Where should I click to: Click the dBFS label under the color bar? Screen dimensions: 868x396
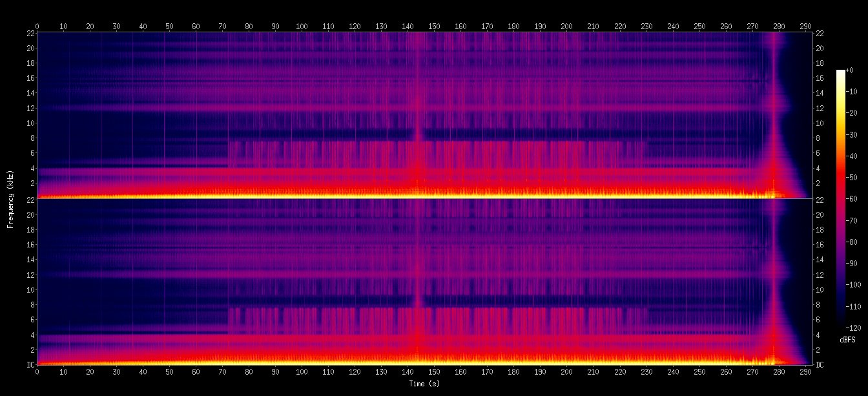point(847,339)
